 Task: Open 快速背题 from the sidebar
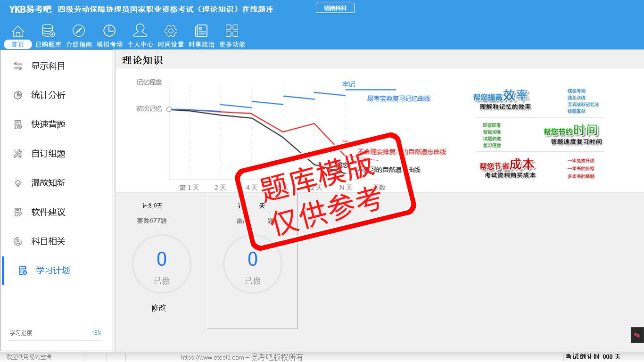[x=48, y=124]
